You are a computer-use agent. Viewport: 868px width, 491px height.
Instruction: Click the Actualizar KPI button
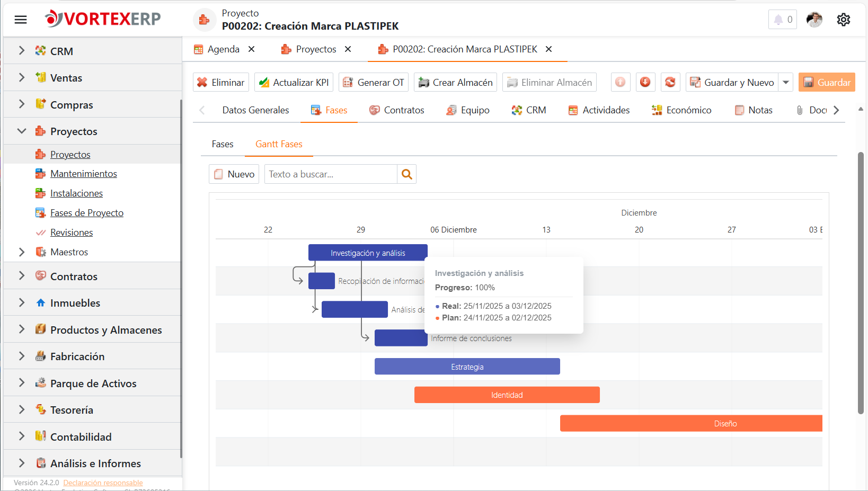coord(294,82)
